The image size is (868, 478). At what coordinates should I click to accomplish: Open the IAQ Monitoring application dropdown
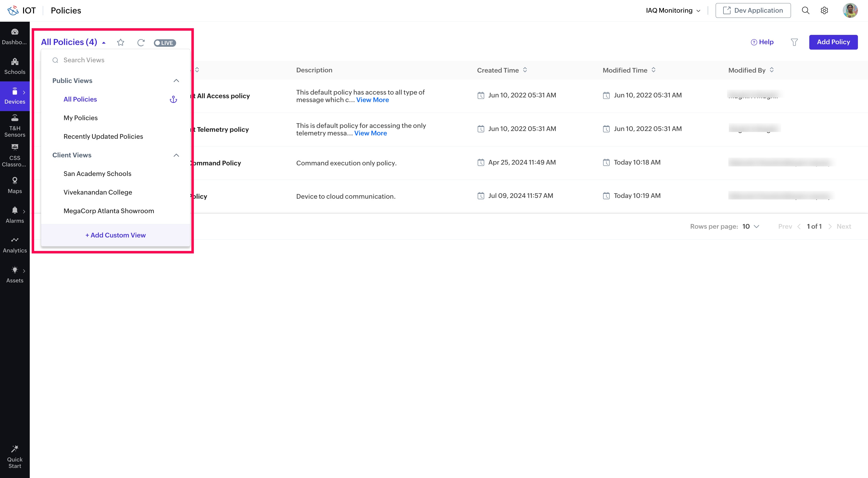[673, 10]
